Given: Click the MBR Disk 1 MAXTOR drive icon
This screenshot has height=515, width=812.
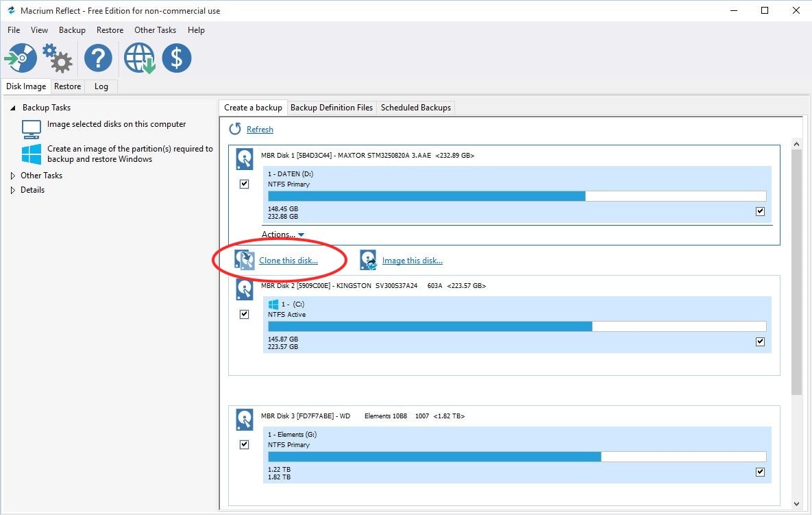Looking at the screenshot, I should [x=245, y=160].
